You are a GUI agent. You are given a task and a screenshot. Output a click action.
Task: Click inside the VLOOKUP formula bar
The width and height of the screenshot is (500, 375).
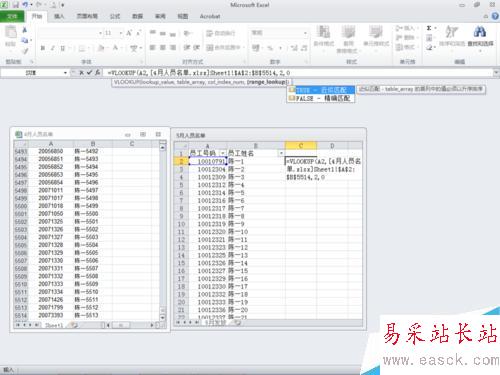[298, 72]
